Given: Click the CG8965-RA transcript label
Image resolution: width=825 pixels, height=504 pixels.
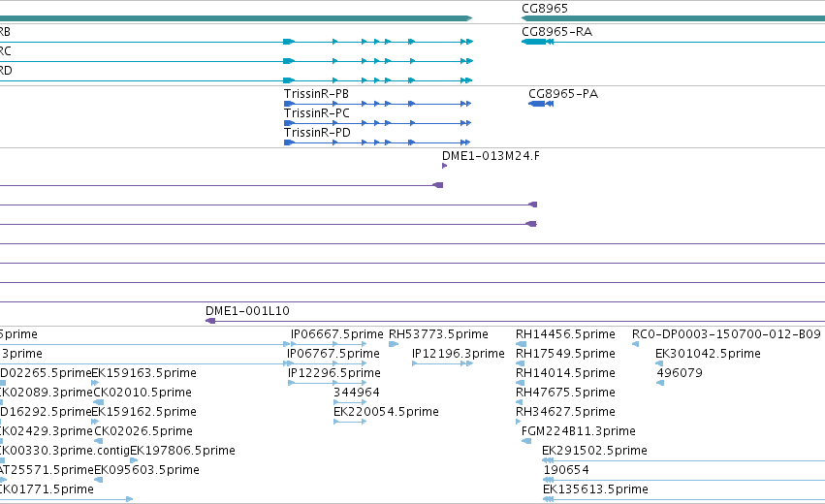Looking at the screenshot, I should tap(556, 32).
